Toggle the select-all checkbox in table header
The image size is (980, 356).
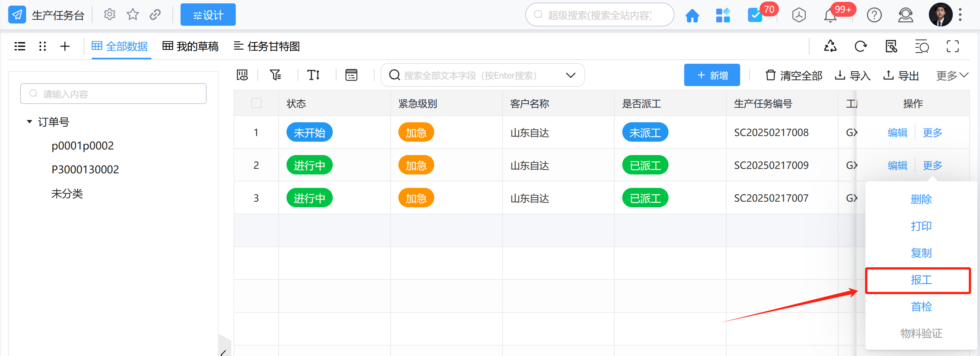tap(256, 103)
